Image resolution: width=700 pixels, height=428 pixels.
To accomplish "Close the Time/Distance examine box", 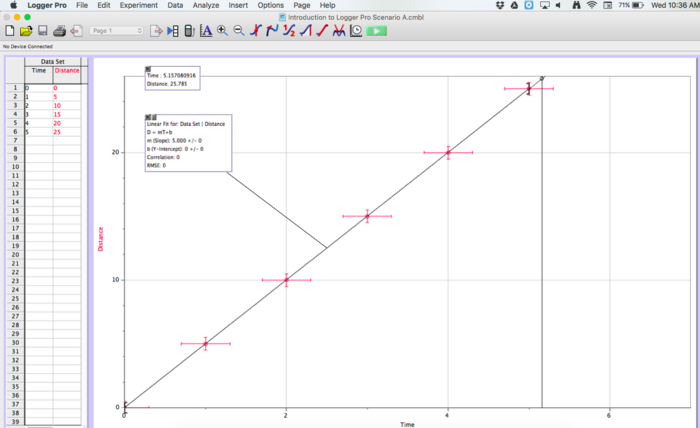I will [x=148, y=69].
